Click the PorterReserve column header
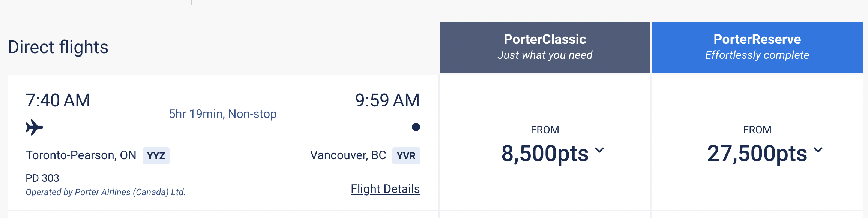This screenshot has height=218, width=868. coord(757,47)
